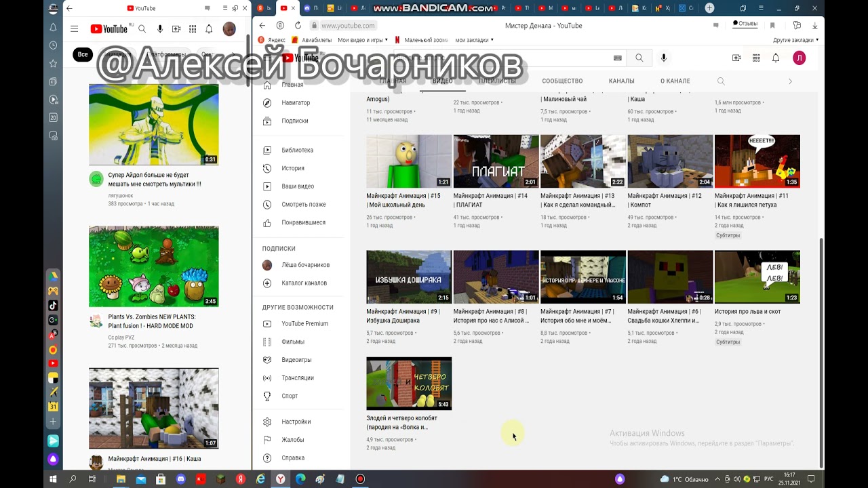Screen dimensions: 868x488
Task: Click the voice search microphone in the side panel
Action: tap(160, 29)
